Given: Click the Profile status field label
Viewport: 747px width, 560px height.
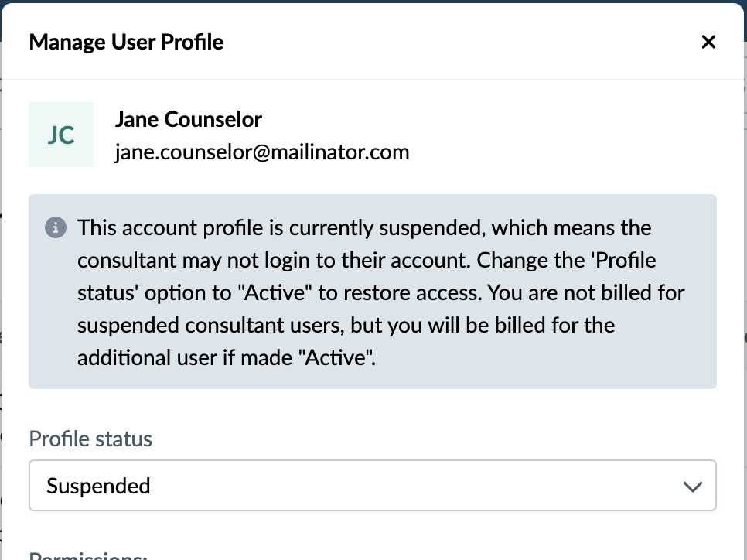Looking at the screenshot, I should pos(90,439).
